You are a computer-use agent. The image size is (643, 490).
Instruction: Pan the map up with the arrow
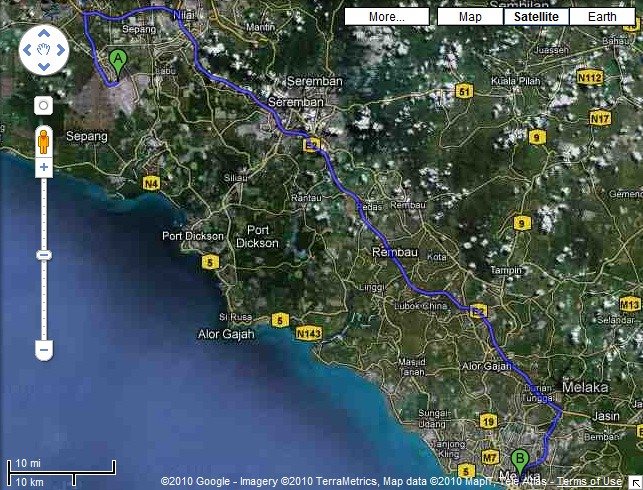[44, 34]
